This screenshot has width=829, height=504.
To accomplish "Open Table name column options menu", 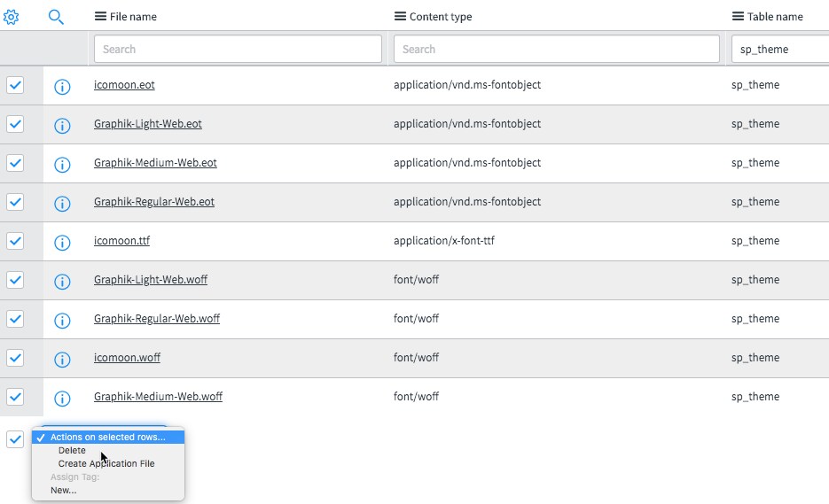I will pos(738,17).
